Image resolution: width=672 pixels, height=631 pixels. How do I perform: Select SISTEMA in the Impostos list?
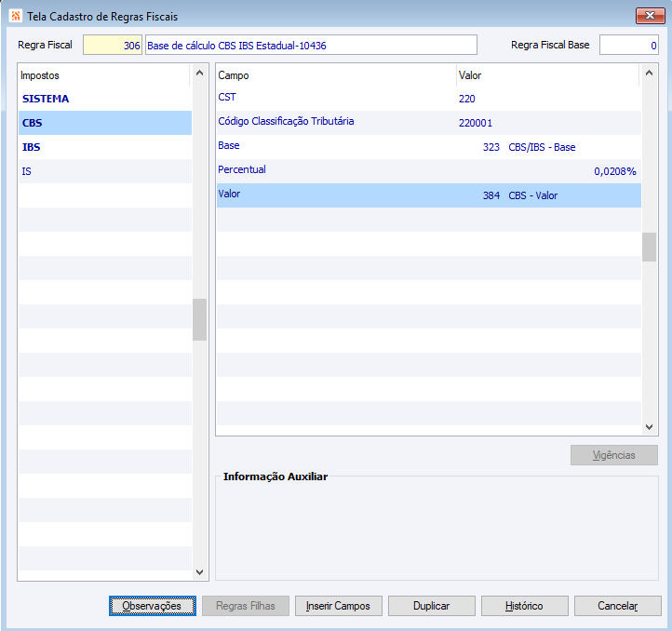(x=105, y=99)
